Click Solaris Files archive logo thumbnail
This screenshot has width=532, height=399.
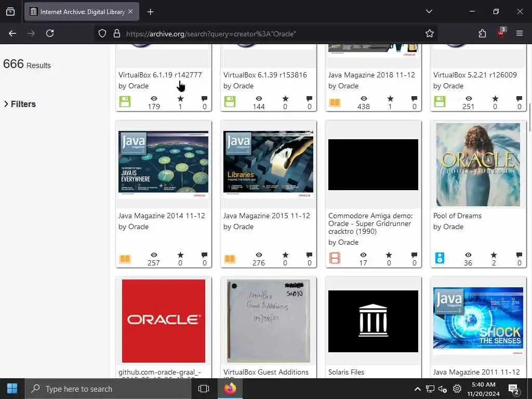pyautogui.click(x=373, y=321)
